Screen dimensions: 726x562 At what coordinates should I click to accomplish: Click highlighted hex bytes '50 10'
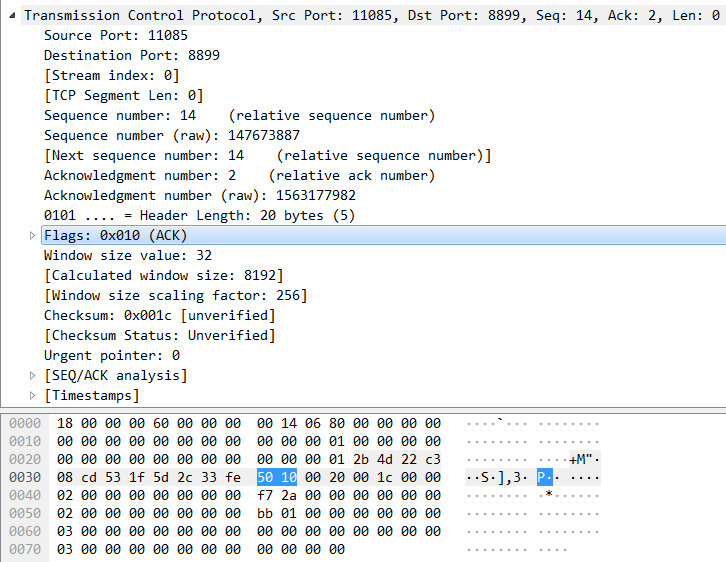[277, 477]
